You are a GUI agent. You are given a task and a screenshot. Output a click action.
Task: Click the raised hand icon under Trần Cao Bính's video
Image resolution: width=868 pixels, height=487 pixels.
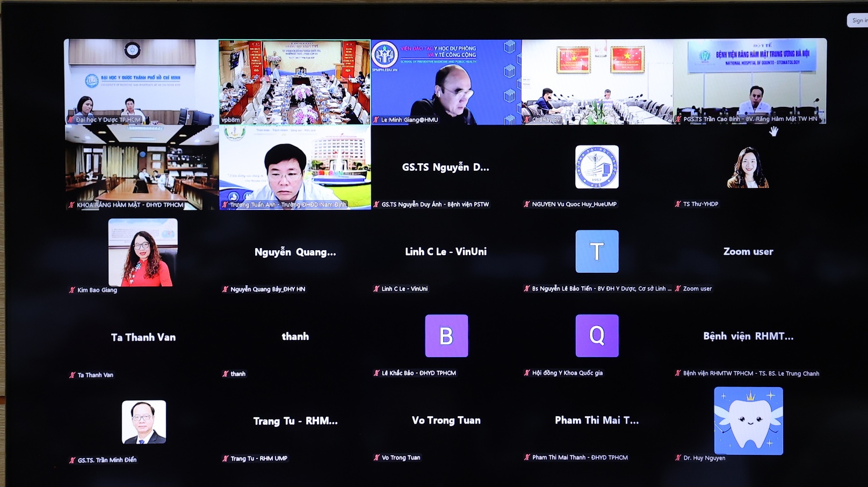773,131
